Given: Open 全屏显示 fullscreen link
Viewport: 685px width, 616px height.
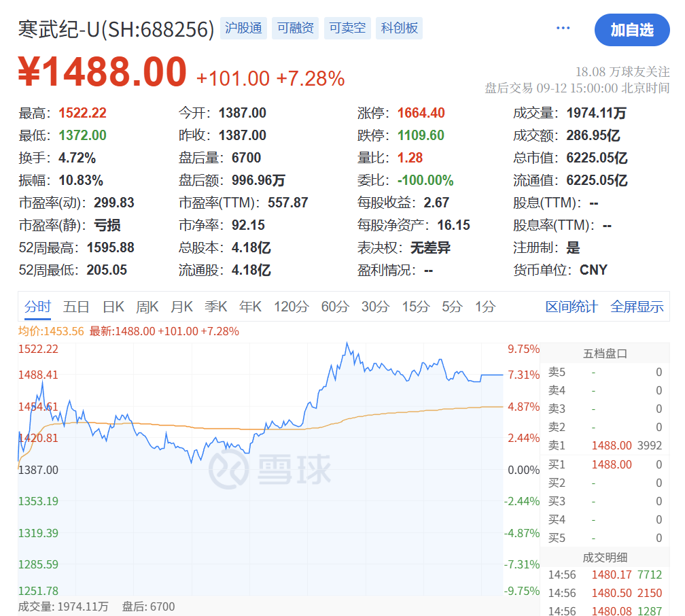Looking at the screenshot, I should point(637,307).
